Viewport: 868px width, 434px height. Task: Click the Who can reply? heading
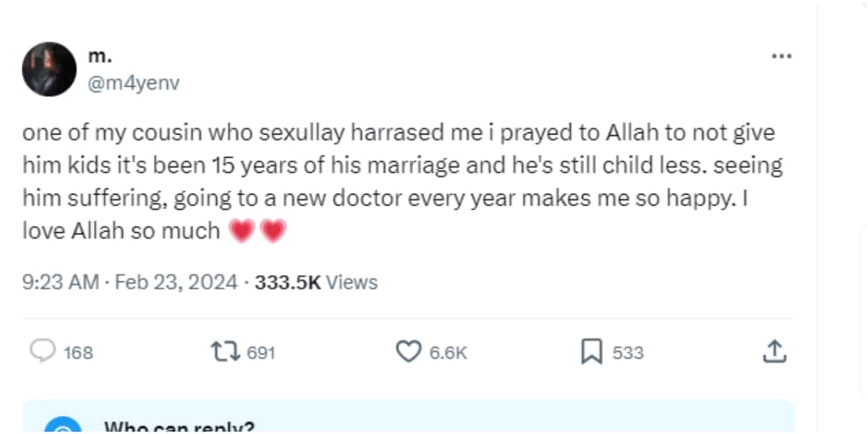coord(179,427)
